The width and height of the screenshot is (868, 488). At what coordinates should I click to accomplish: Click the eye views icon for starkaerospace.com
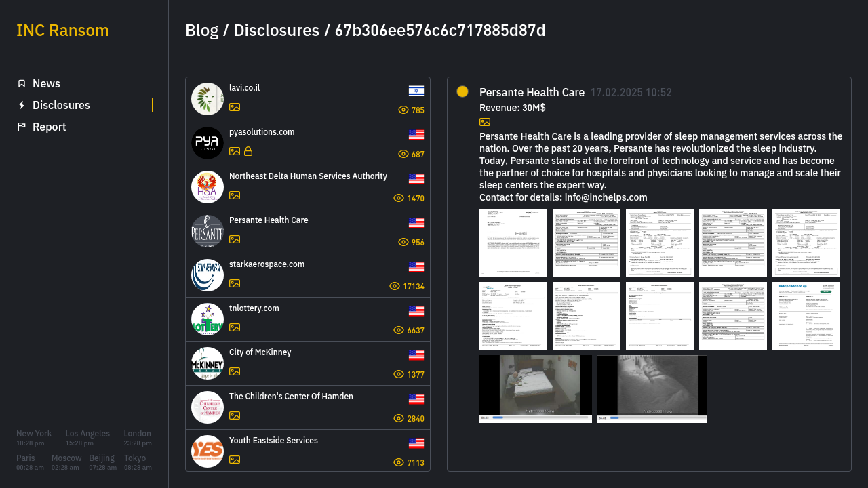click(x=395, y=286)
